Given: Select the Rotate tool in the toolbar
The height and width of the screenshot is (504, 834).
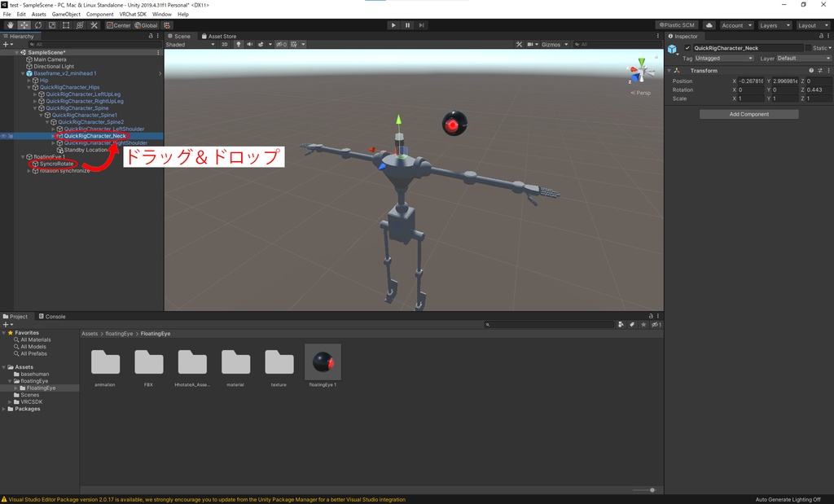Looking at the screenshot, I should (x=37, y=25).
